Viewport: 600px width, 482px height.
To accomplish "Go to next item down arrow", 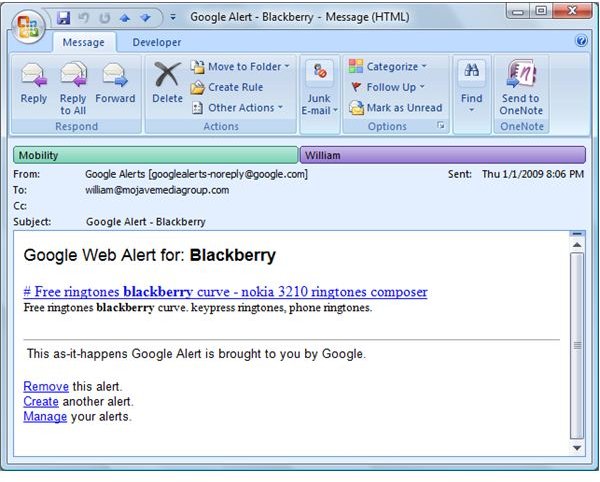I will coord(145,18).
